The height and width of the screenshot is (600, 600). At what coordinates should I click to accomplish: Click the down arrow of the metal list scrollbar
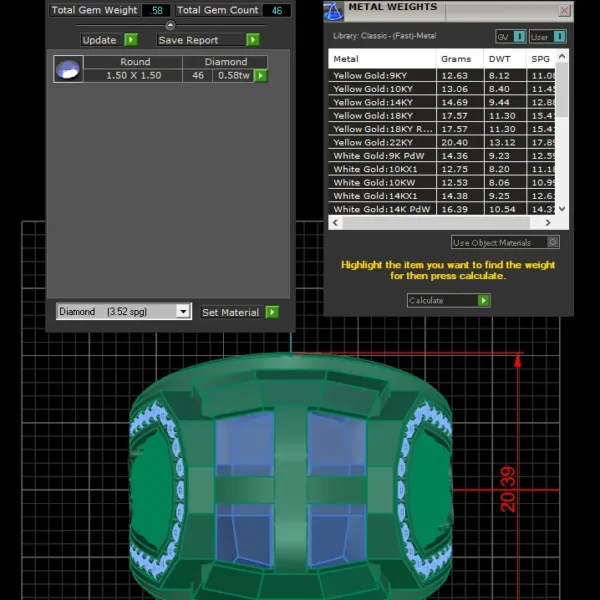click(562, 209)
